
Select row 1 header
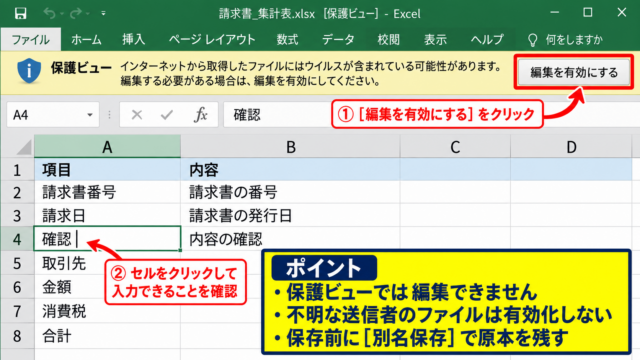(x=17, y=170)
